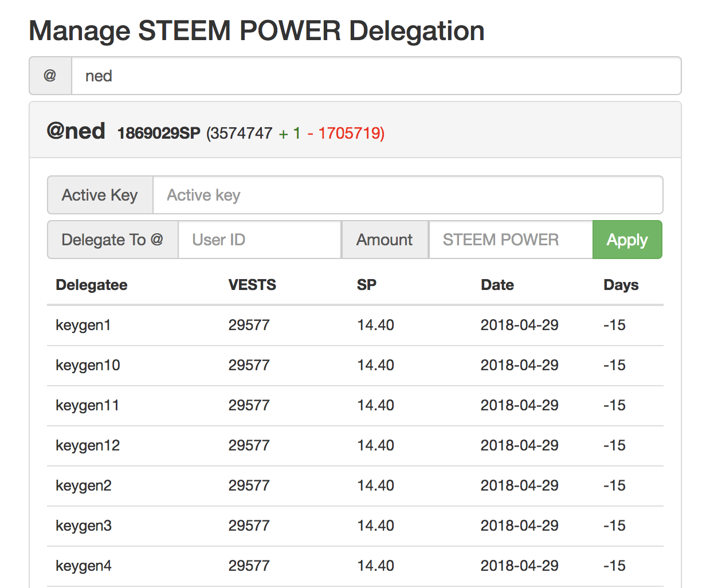
Task: Enter amount in STEEM POWER field
Action: point(510,240)
